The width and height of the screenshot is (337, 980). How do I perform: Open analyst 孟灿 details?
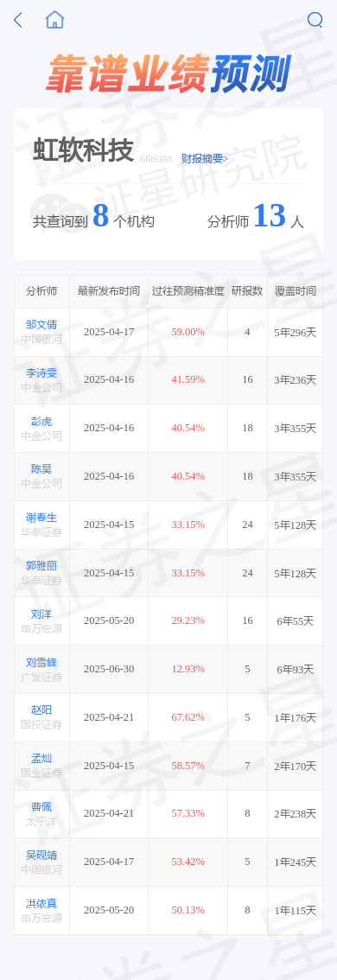41,759
